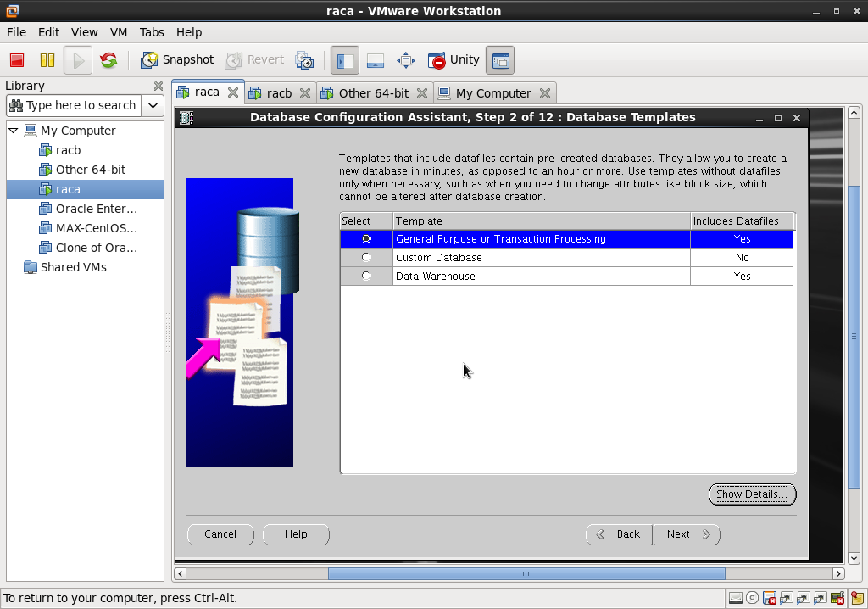This screenshot has width=868, height=609.
Task: Click the Show Details button
Action: coord(752,494)
